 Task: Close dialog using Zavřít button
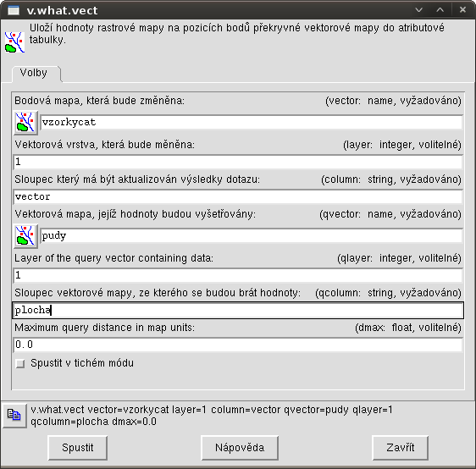400,448
